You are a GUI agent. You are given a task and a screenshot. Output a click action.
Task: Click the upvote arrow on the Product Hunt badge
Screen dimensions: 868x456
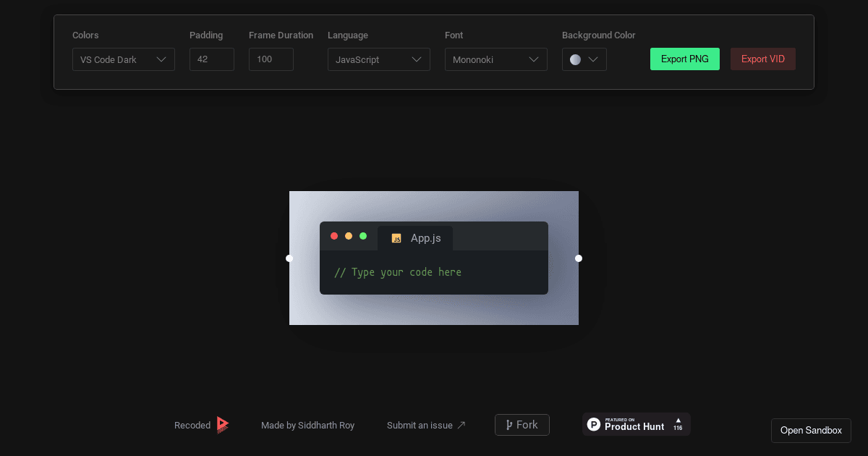click(x=678, y=421)
